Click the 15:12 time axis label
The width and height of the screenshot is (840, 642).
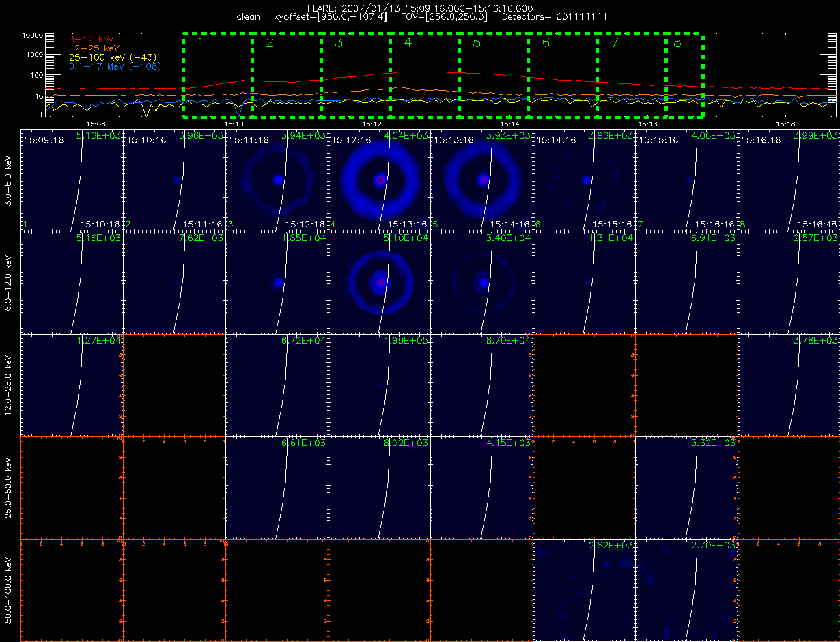[x=372, y=124]
